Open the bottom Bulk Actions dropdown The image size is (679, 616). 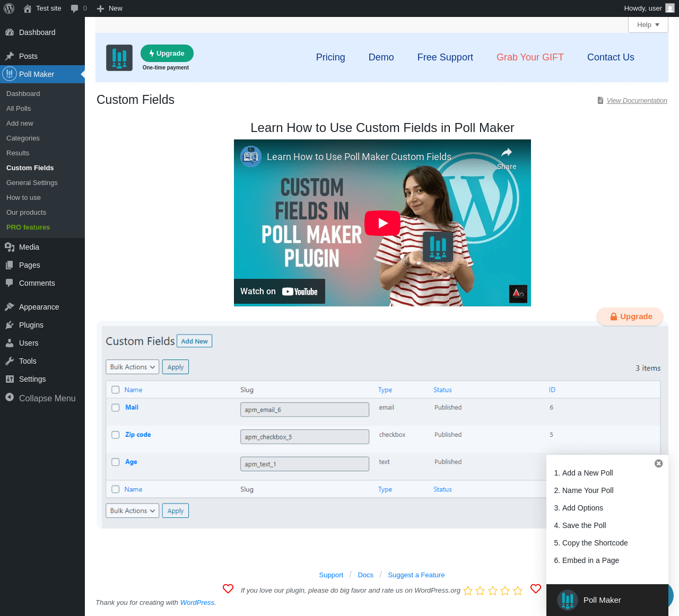tap(132, 511)
